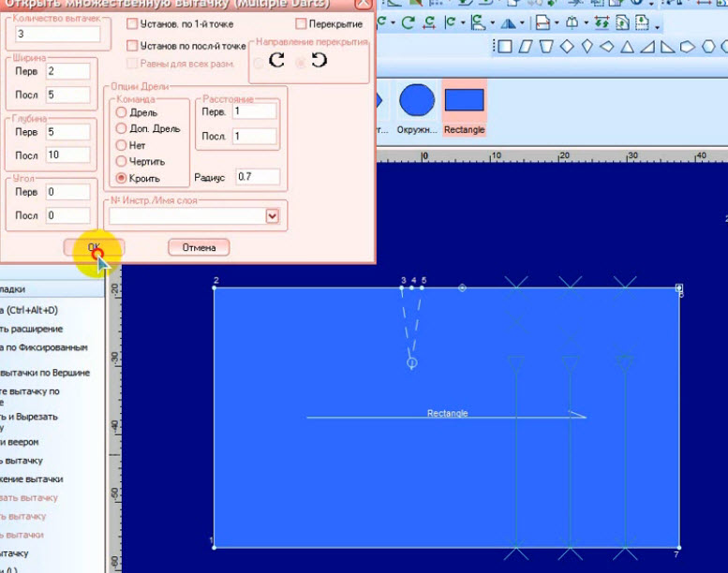Open dropdown arrow beside the mirror tool
The width and height of the screenshot is (728, 573).
click(522, 22)
